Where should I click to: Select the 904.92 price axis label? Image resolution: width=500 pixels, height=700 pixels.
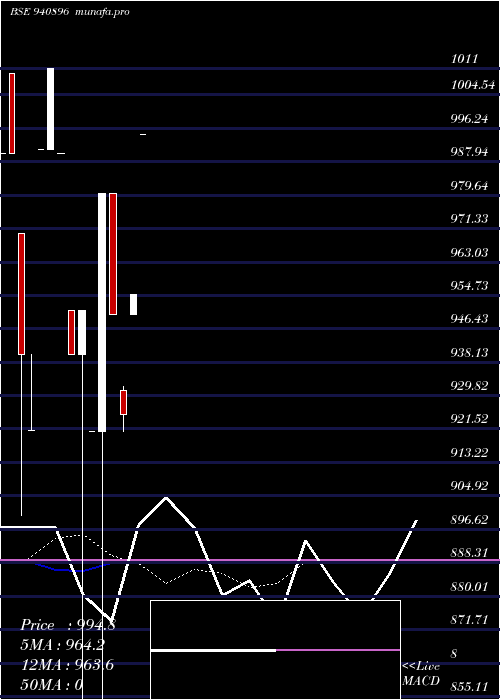(x=469, y=486)
